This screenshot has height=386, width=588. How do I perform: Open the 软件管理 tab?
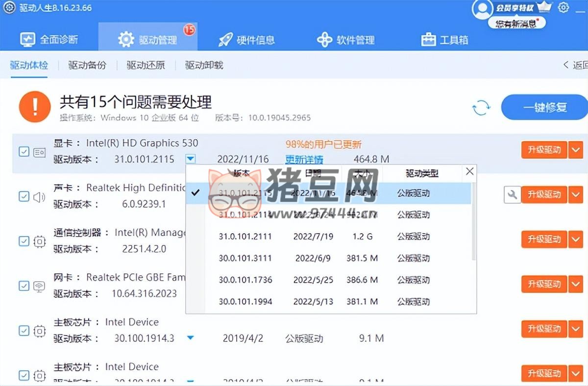(346, 40)
